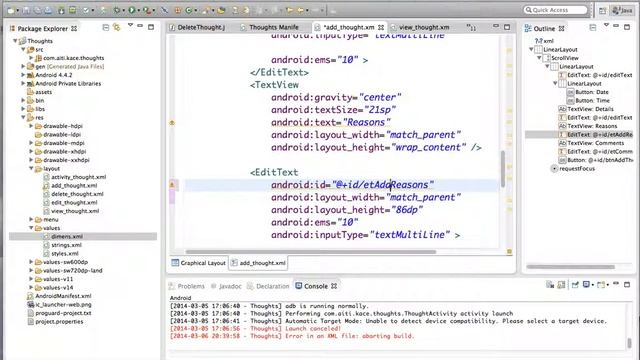
Task: Toggle Pin Console button
Action: tap(575, 284)
